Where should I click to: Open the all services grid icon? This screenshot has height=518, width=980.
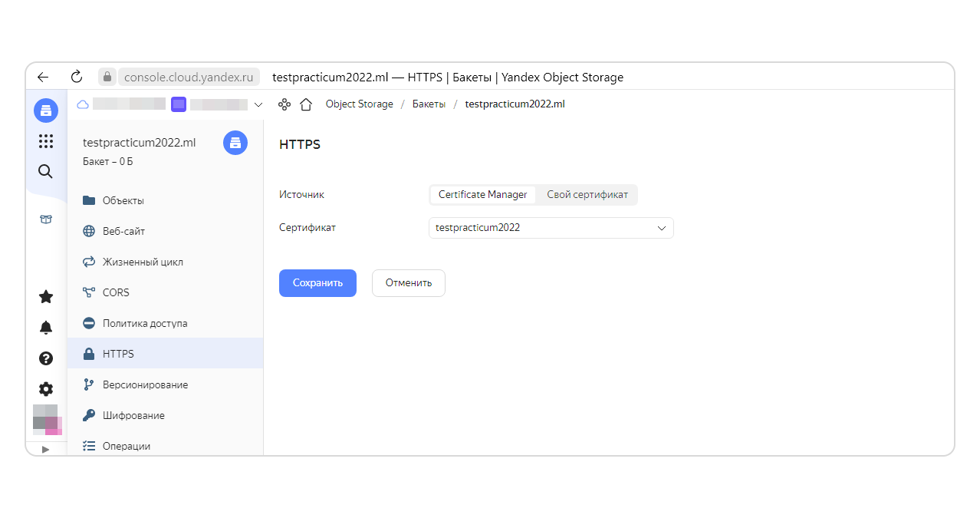click(x=46, y=141)
